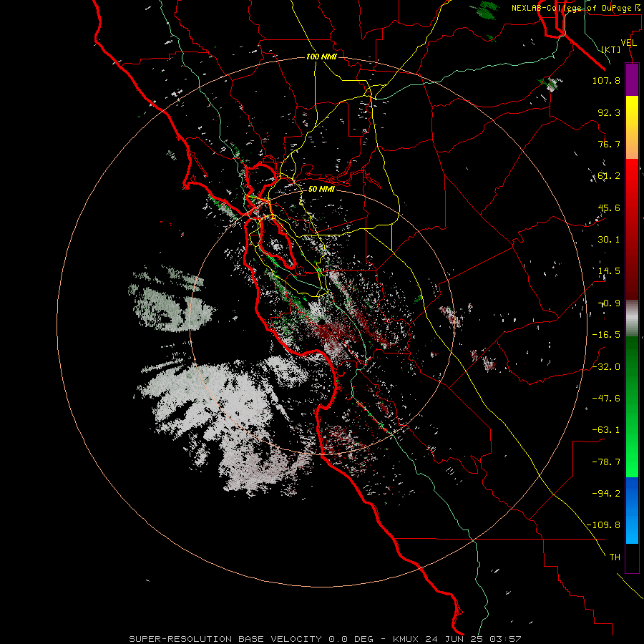Click the -63.1 value on the velocity scale
Image resolution: width=644 pixels, height=644 pixels.
(606, 430)
